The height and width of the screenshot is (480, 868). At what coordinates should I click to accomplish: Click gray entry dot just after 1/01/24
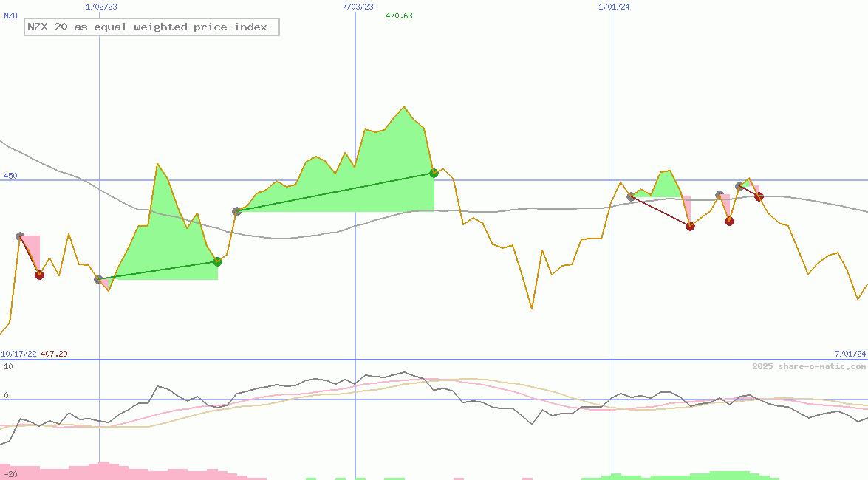click(631, 196)
